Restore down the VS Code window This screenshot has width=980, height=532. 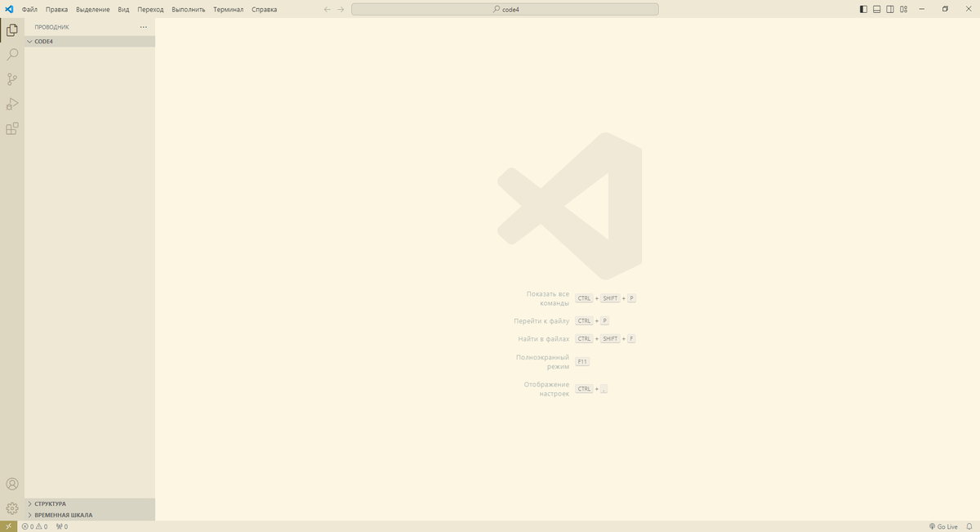[945, 10]
